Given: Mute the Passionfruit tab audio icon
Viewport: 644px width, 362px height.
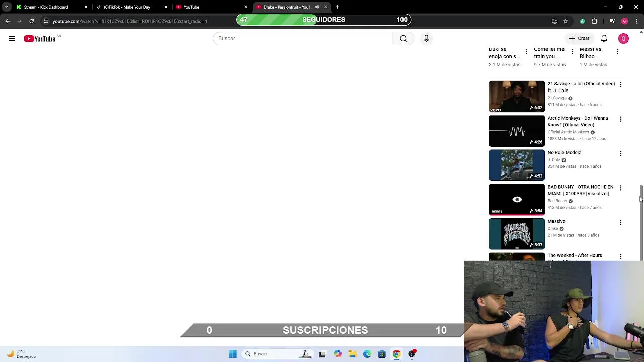Looking at the screenshot, I should click(317, 7).
